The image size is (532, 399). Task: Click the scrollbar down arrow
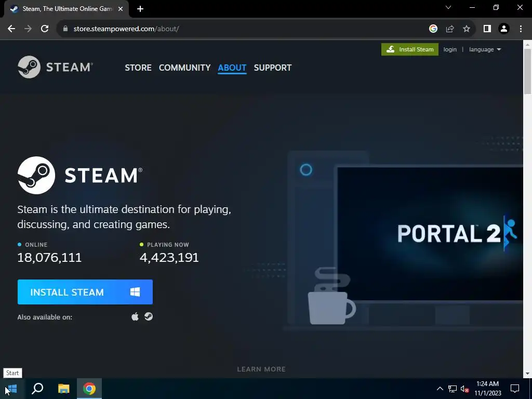click(x=527, y=374)
